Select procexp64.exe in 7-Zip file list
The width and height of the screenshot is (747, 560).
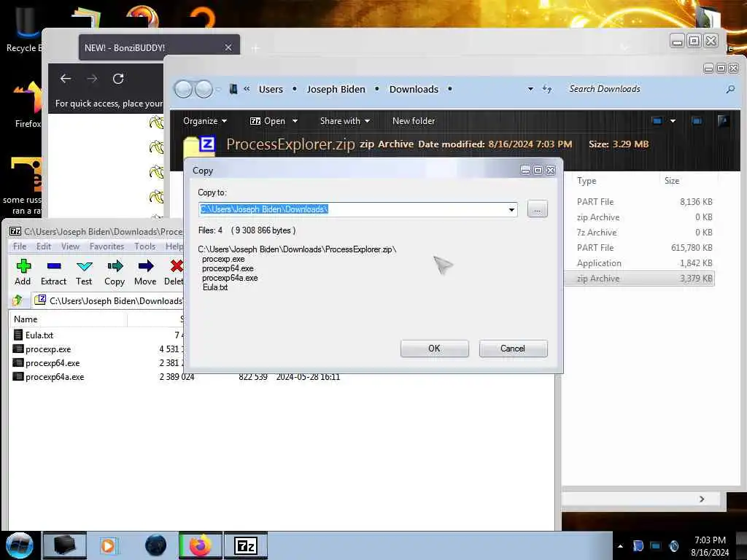pyautogui.click(x=53, y=363)
